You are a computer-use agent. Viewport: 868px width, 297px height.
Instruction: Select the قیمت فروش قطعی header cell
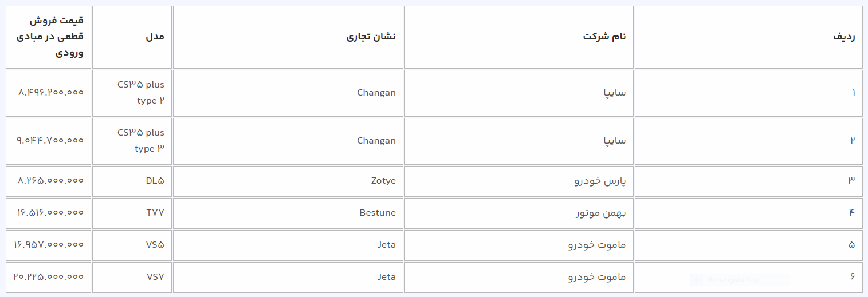(x=57, y=37)
